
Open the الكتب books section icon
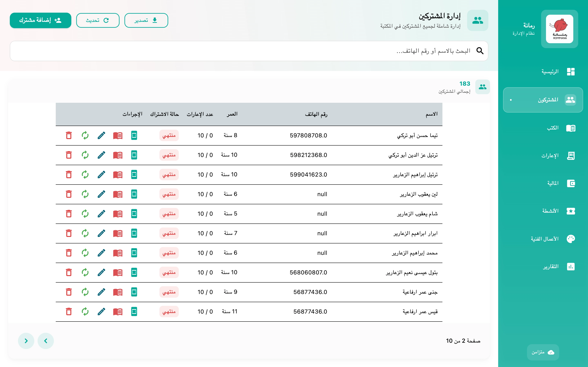pyautogui.click(x=571, y=128)
